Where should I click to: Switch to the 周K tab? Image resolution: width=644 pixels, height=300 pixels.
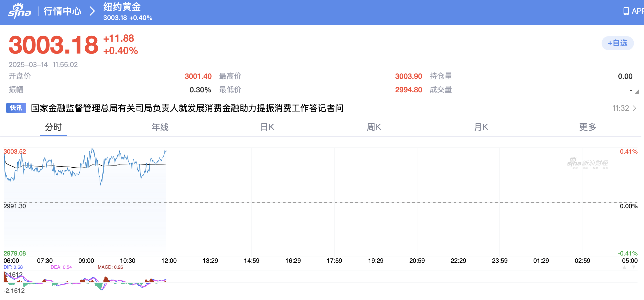tap(374, 127)
